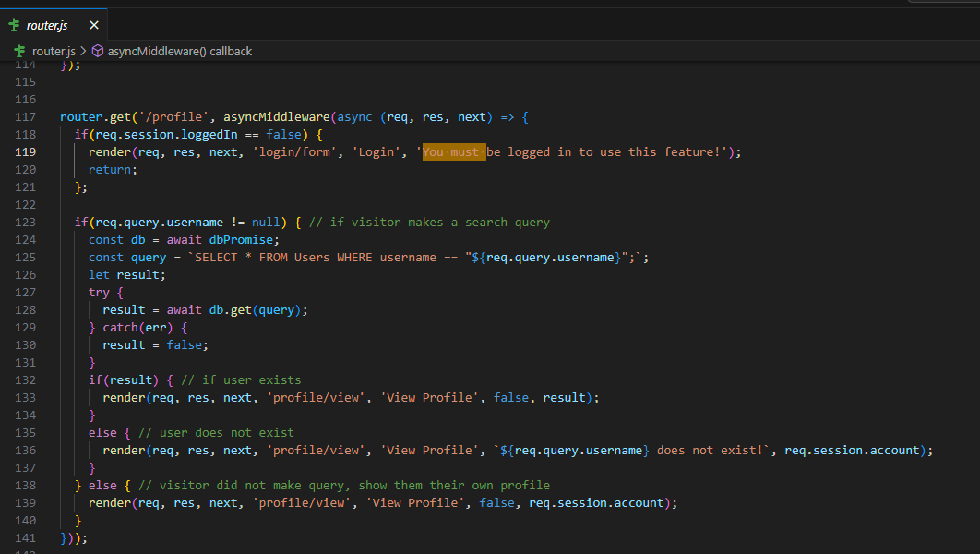The image size is (980, 554).
Task: Click line number 125 in gutter
Action: click(x=26, y=257)
